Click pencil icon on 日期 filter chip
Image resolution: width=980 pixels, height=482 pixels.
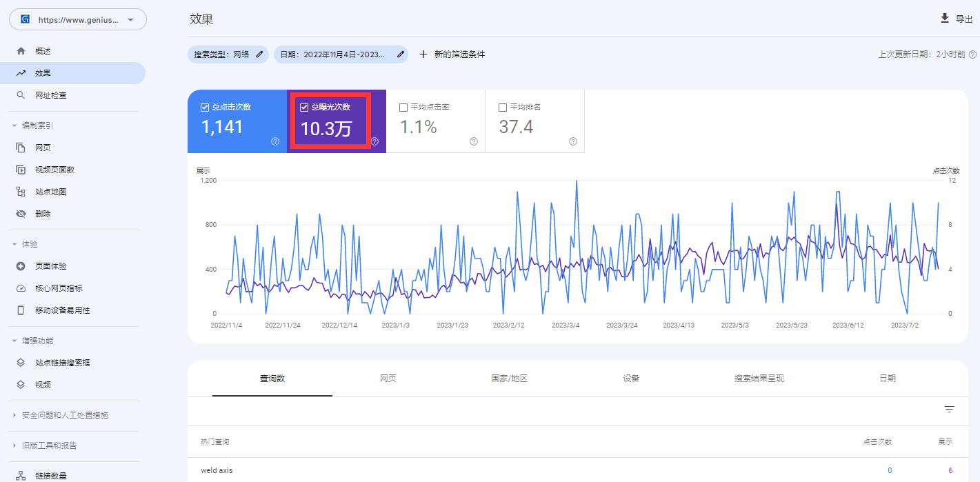(x=400, y=54)
